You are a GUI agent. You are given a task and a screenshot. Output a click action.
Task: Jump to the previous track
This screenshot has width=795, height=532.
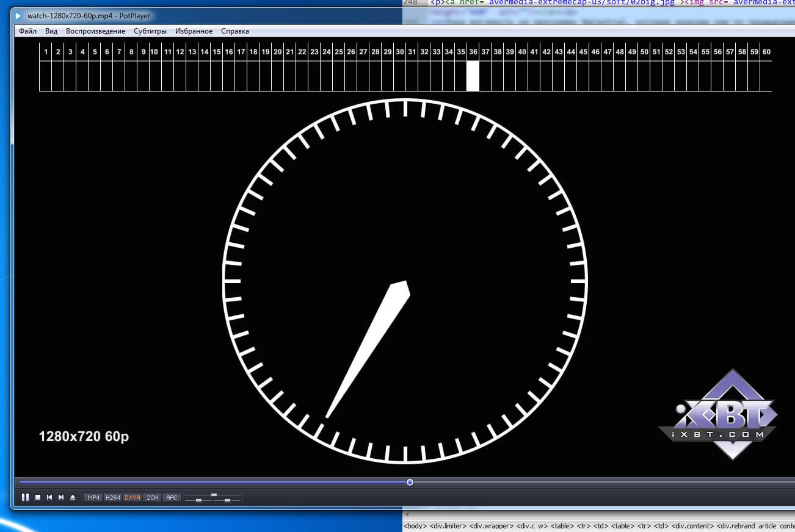pos(49,497)
